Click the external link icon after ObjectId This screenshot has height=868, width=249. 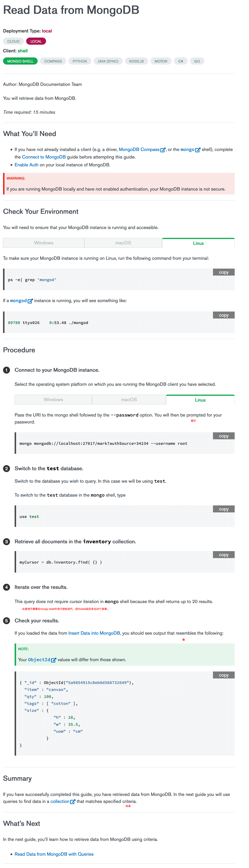click(54, 660)
